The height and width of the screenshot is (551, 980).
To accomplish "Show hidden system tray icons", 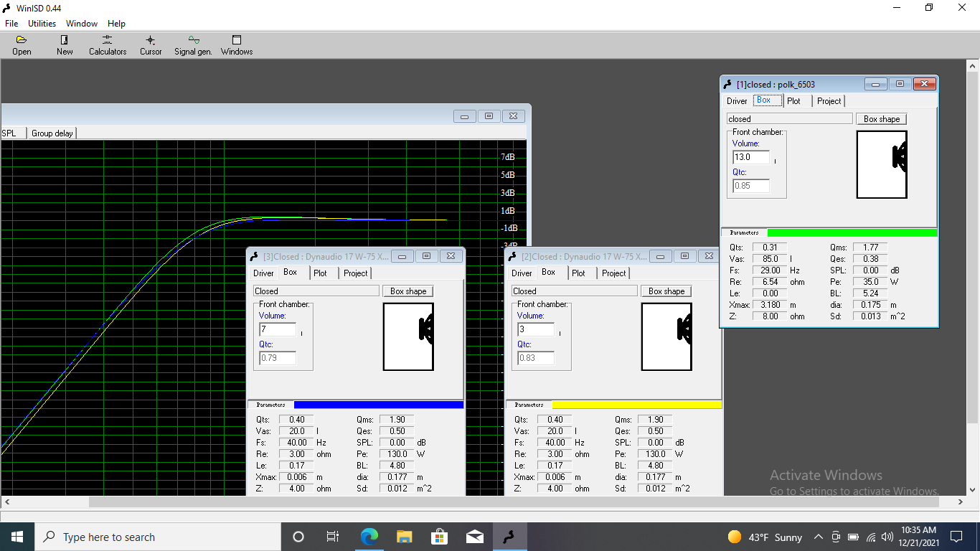I will point(818,537).
